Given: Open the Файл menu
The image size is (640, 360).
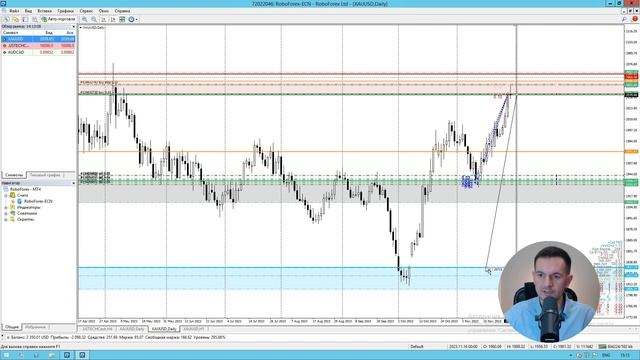Looking at the screenshot, I should (14, 11).
